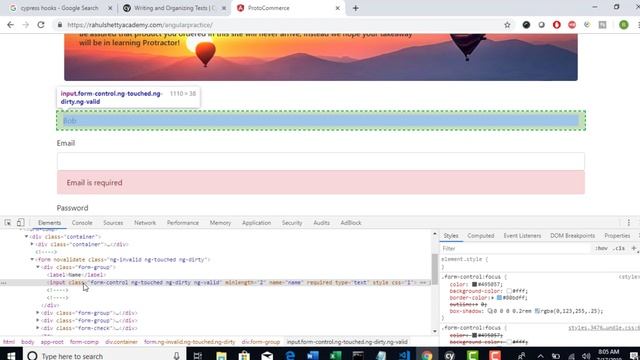Screen dimensions: 640x360
Task: Click the empty Email input field
Action: 321,161
